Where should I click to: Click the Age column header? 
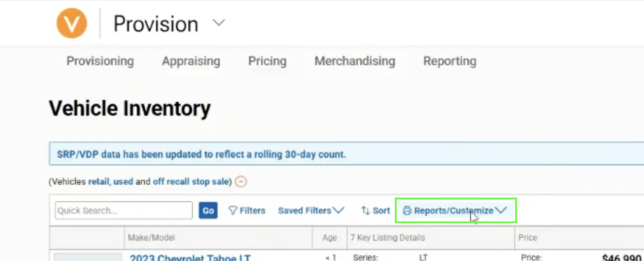tap(329, 238)
